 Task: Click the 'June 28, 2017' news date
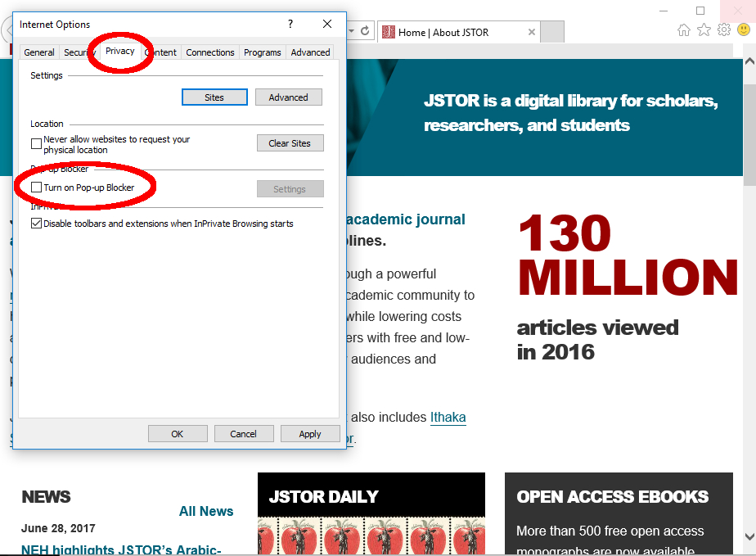[58, 528]
